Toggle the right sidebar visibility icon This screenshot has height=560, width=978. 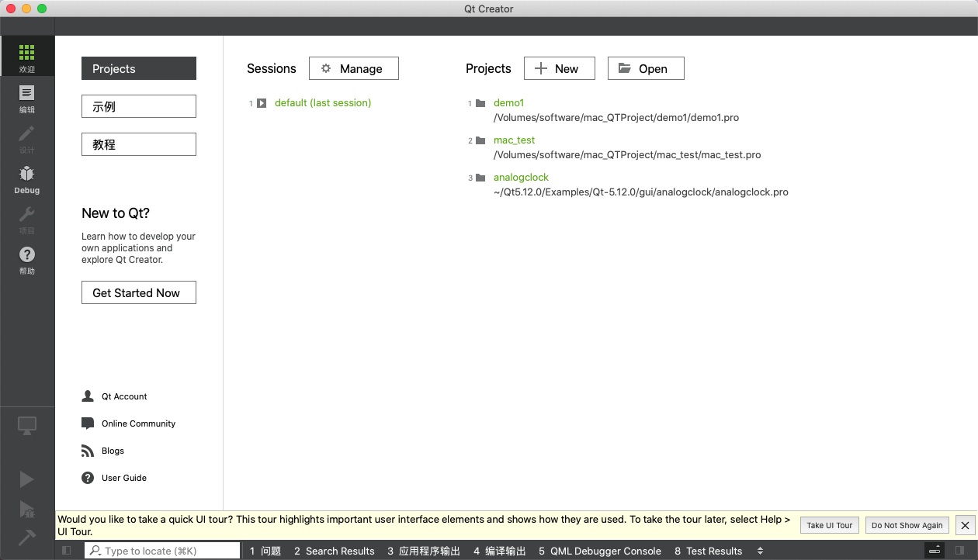pyautogui.click(x=960, y=551)
